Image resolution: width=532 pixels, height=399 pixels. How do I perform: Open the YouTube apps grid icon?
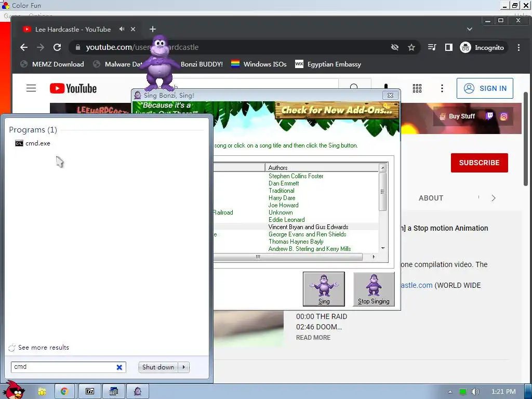[x=417, y=88]
